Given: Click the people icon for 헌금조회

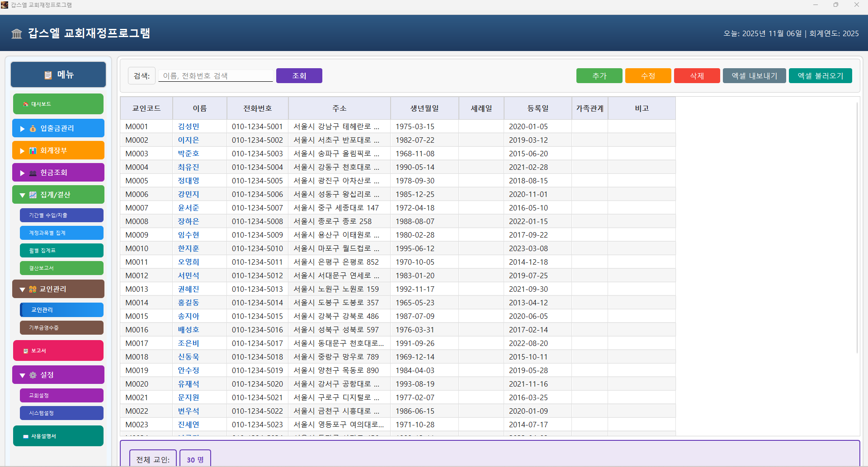Looking at the screenshot, I should pyautogui.click(x=33, y=173).
